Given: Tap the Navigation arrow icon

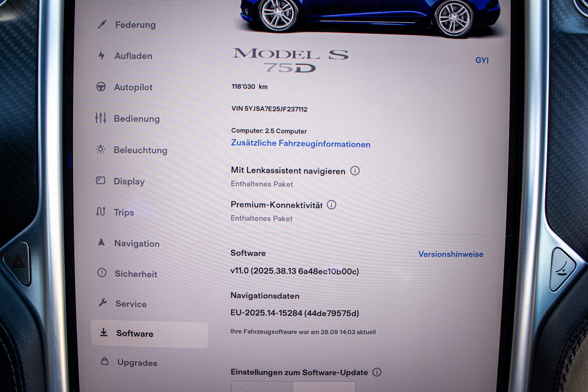Looking at the screenshot, I should click(101, 242).
